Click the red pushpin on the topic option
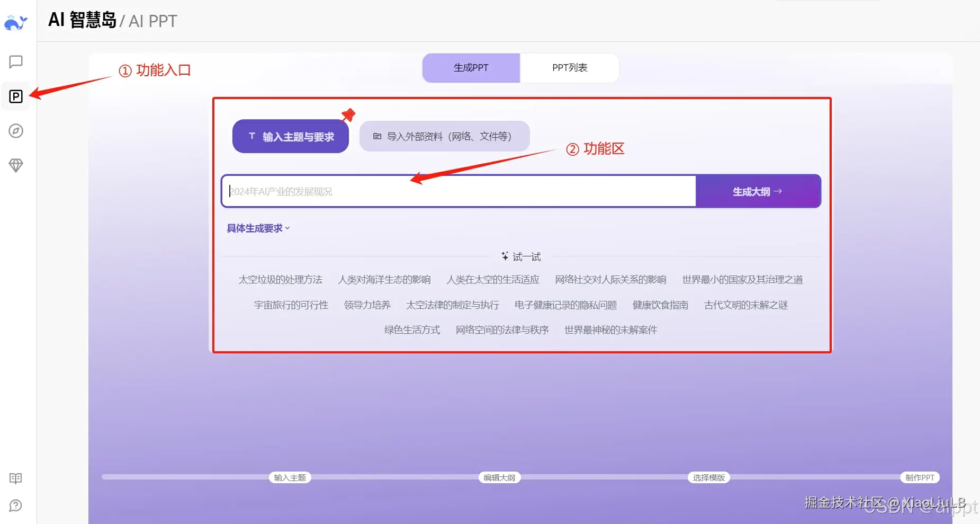 click(349, 114)
